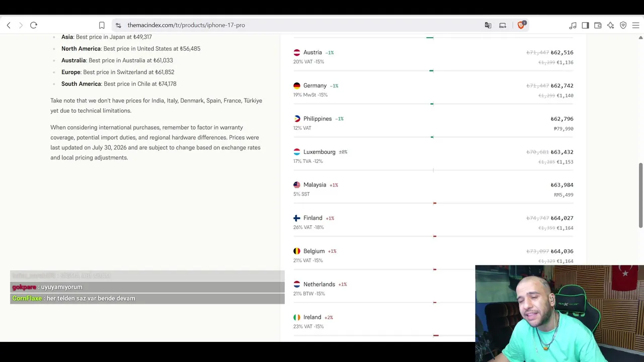Open the Brave Wallet icon
Viewport: 644px width, 362px height.
(598, 25)
